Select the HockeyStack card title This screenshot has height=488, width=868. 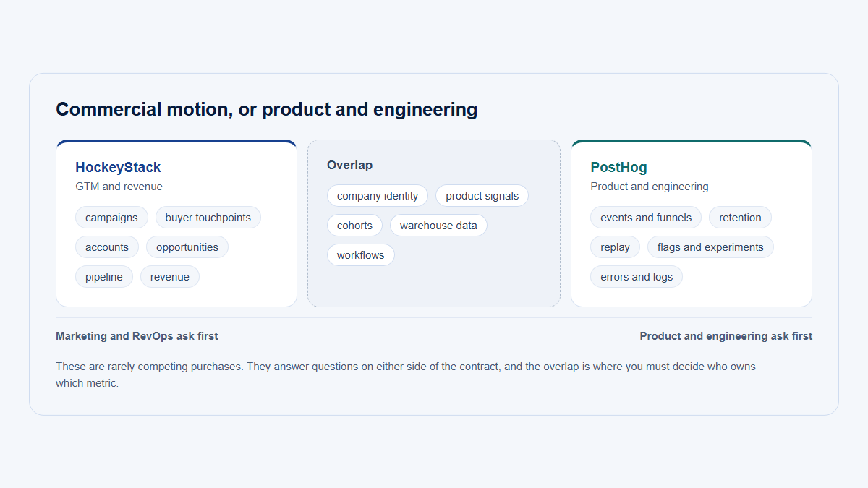point(118,167)
